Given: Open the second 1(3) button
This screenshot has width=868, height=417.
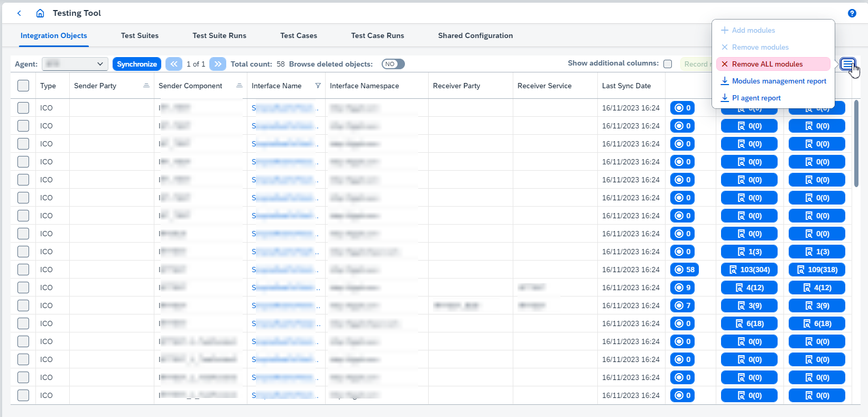Looking at the screenshot, I should (817, 252).
